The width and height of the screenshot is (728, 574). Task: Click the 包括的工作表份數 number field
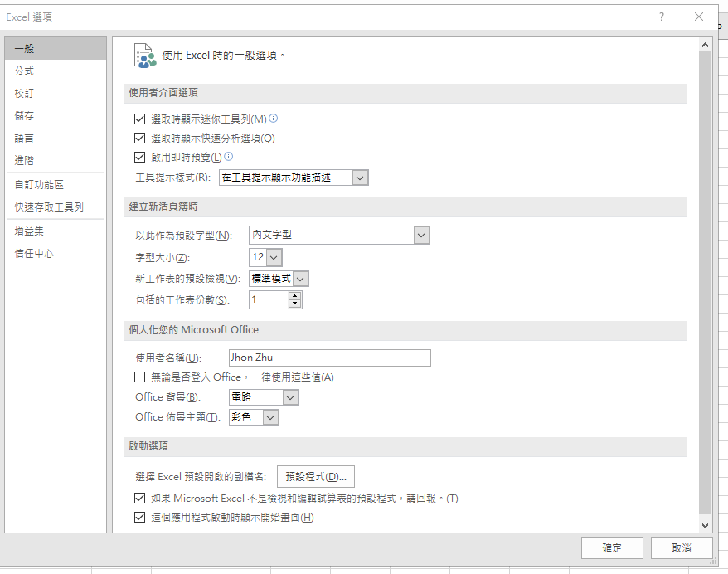click(x=269, y=300)
